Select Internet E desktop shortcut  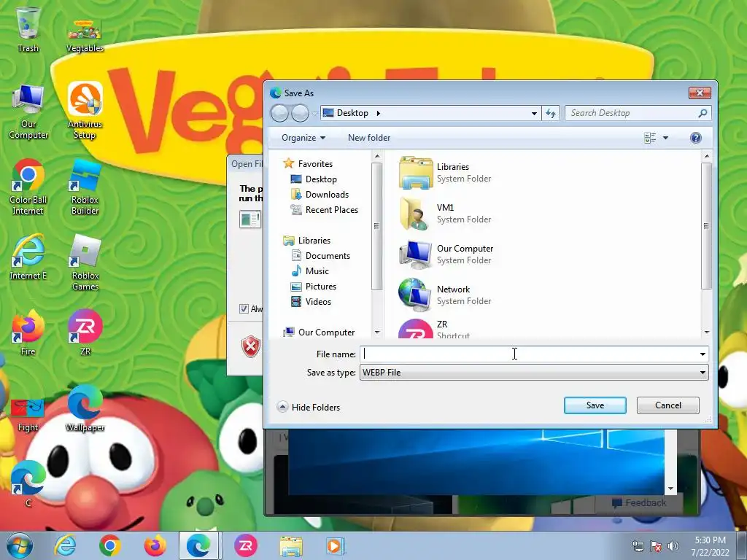click(28, 257)
